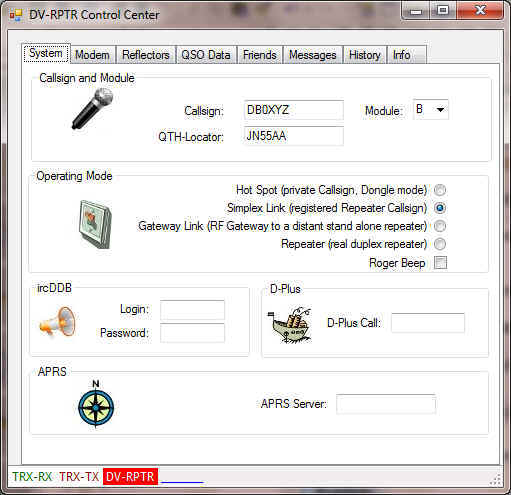The image size is (511, 495).
Task: Click the megaphone icon in ircDDB group
Action: pos(58,321)
